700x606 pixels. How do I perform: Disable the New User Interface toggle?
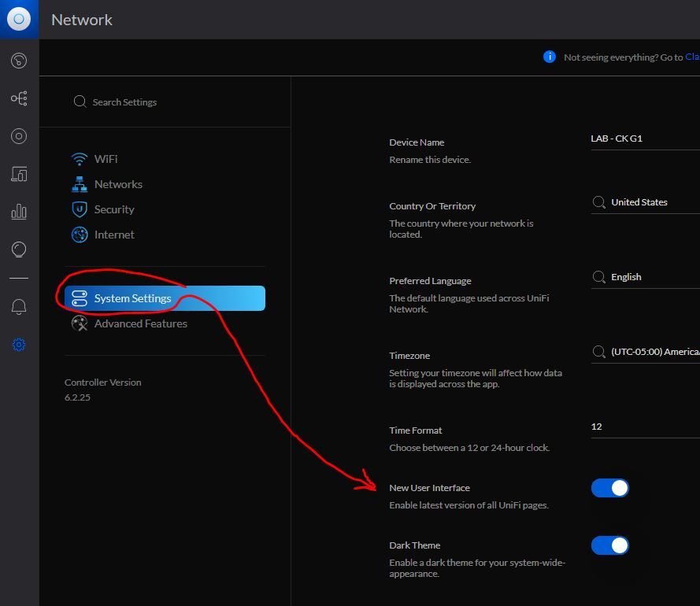coord(610,488)
